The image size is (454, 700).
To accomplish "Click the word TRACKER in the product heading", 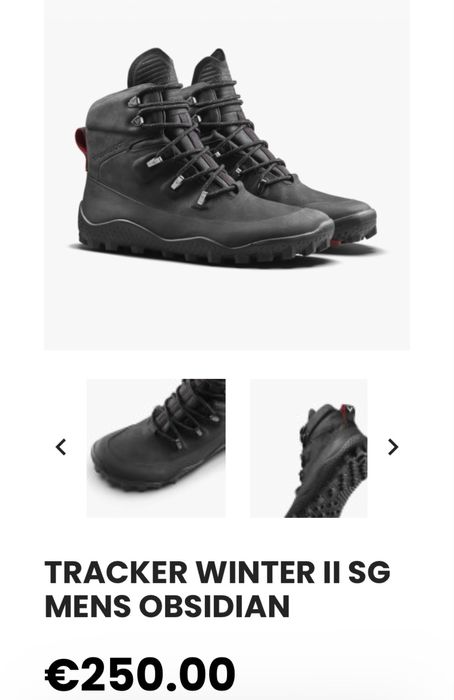I will coord(116,572).
